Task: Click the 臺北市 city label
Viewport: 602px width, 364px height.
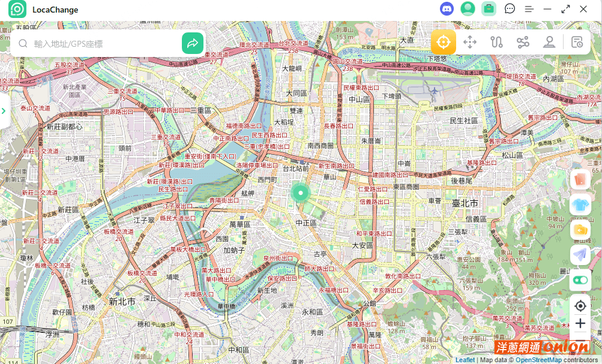Action: (x=465, y=203)
